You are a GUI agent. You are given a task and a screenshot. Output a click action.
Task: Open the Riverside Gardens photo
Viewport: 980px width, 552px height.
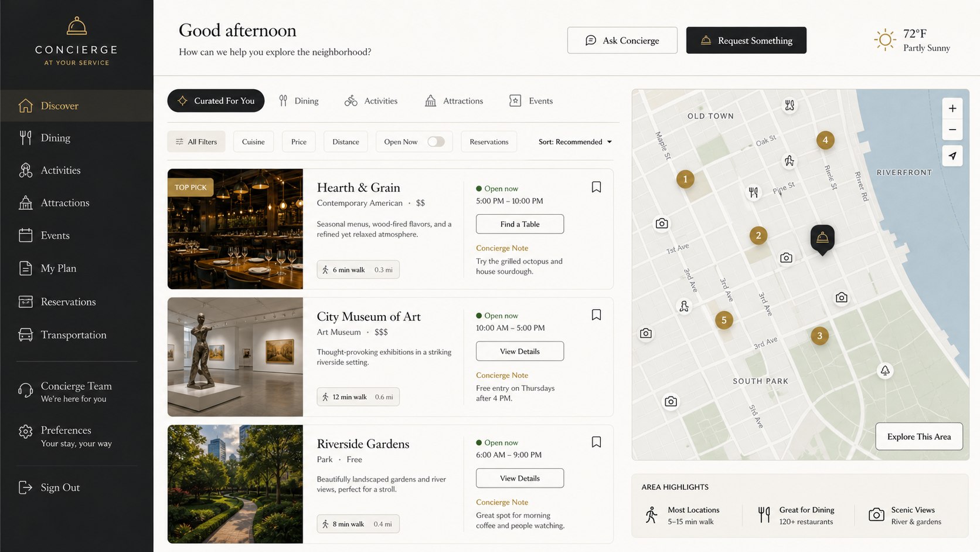click(x=235, y=484)
